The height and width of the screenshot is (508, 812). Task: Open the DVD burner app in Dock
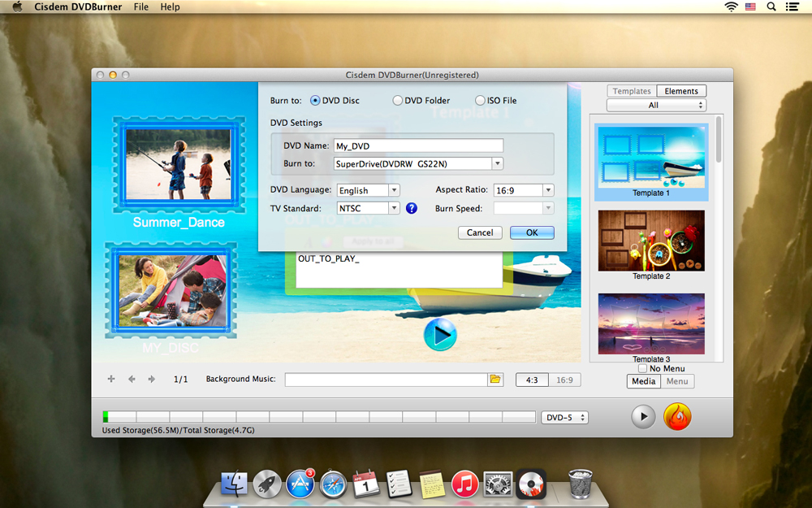coord(531,484)
